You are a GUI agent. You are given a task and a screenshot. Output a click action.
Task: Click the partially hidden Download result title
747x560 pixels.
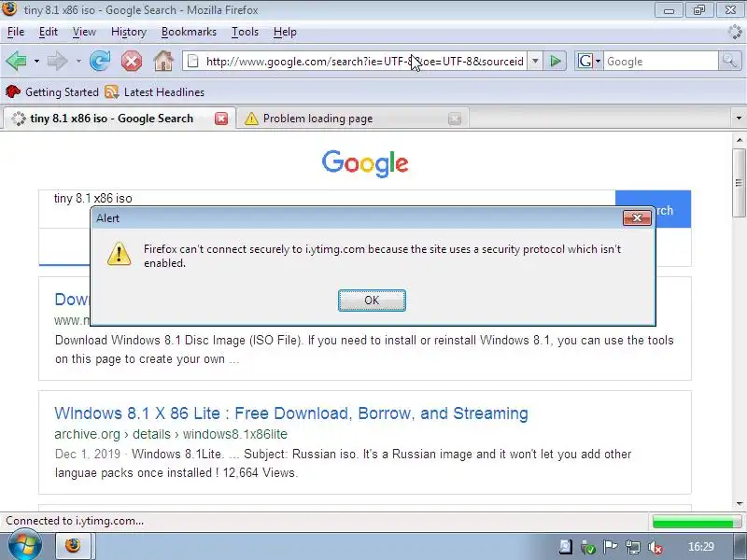pos(72,299)
